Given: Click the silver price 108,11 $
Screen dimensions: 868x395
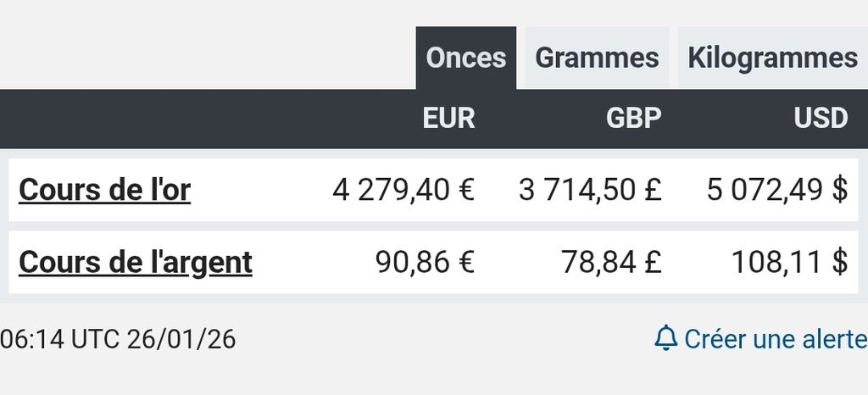Looking at the screenshot, I should point(789,263).
